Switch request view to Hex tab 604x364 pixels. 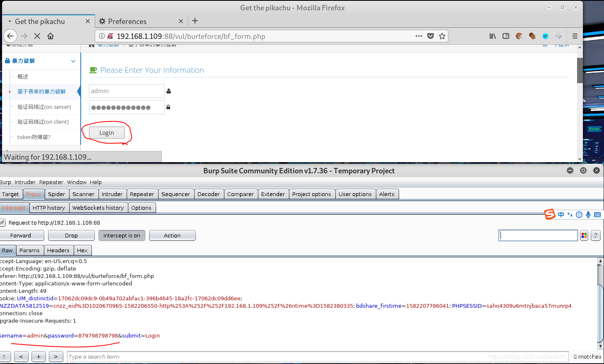(82, 250)
